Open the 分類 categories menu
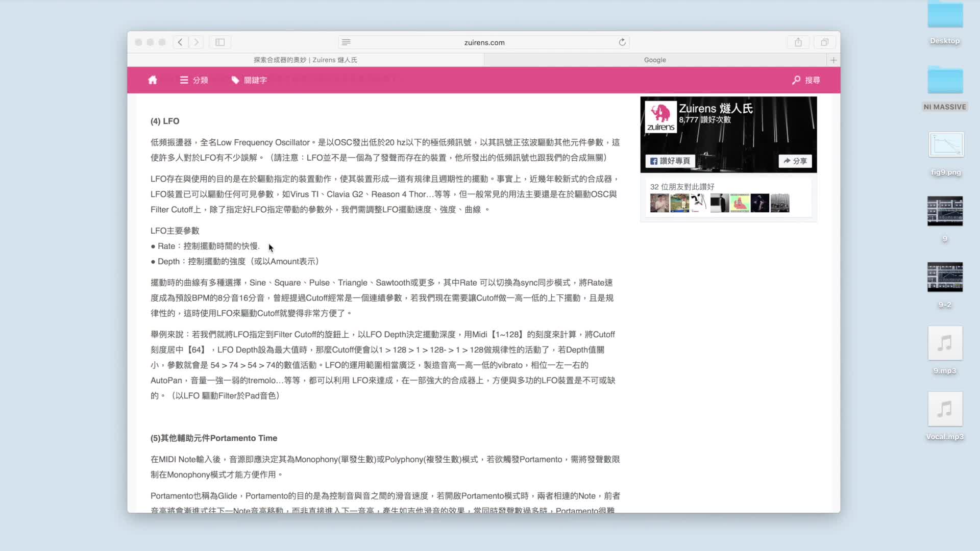Image resolution: width=980 pixels, height=551 pixels. [x=194, y=80]
